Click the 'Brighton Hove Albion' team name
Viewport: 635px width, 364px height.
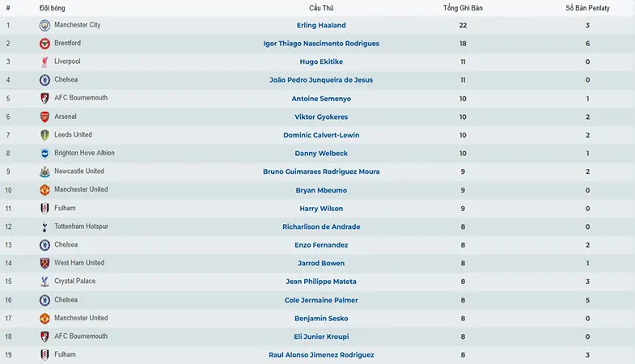pos(84,153)
